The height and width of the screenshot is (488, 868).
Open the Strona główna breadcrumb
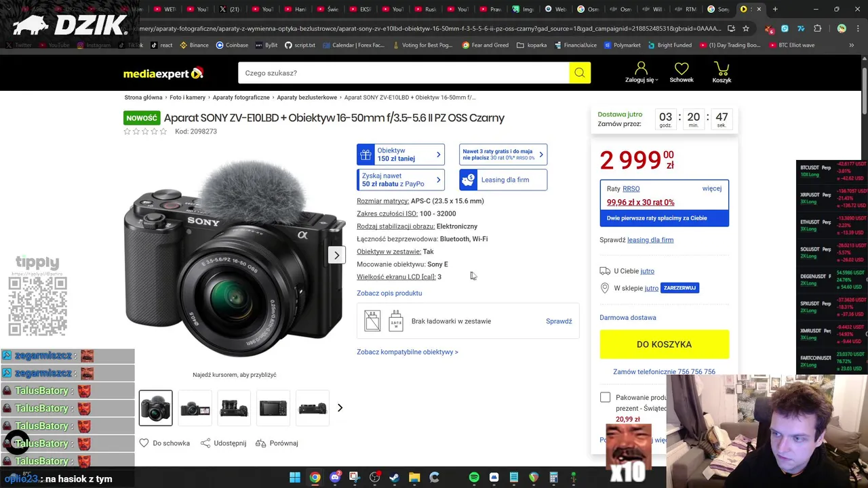[x=143, y=98]
